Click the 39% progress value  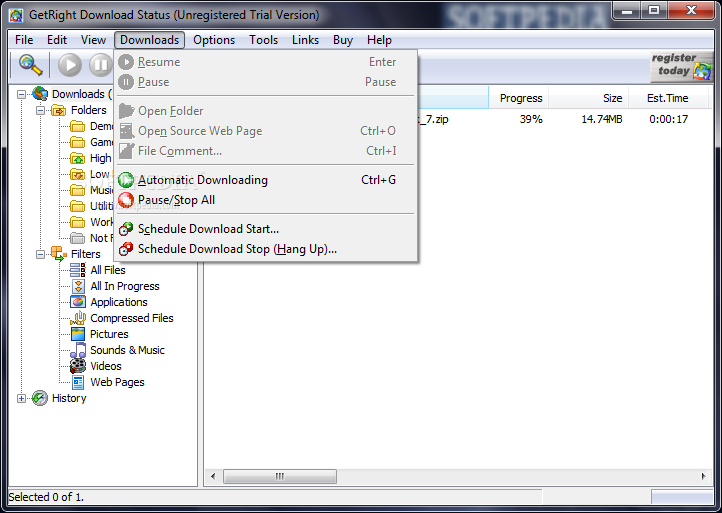531,120
